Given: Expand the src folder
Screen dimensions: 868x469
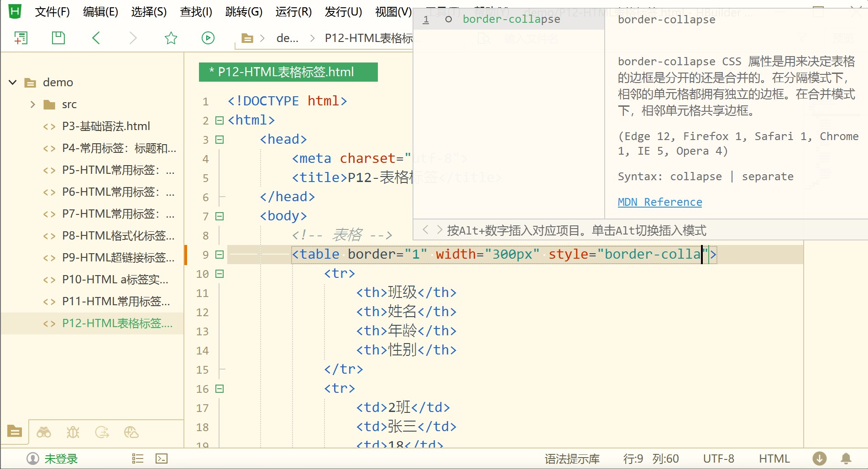Looking at the screenshot, I should [33, 104].
